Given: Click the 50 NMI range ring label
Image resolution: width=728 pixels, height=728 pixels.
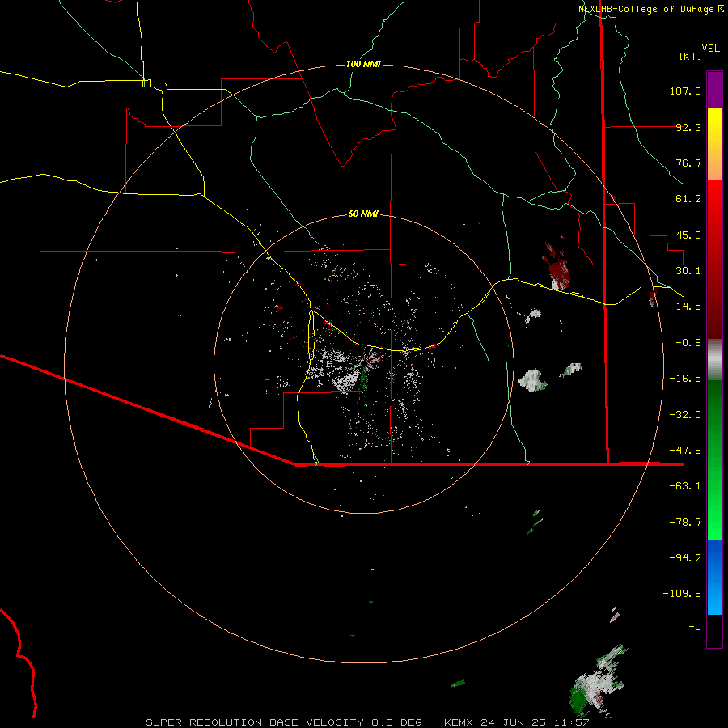Looking at the screenshot, I should point(363,214).
